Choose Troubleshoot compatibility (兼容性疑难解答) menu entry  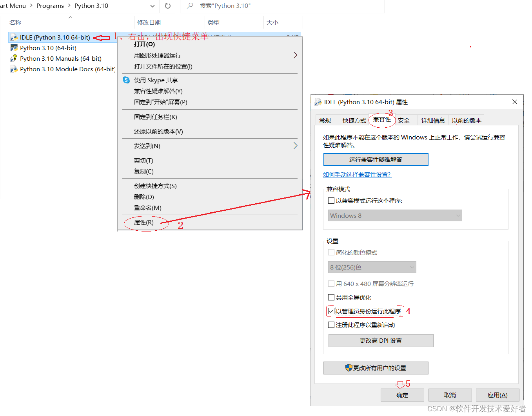pos(158,91)
